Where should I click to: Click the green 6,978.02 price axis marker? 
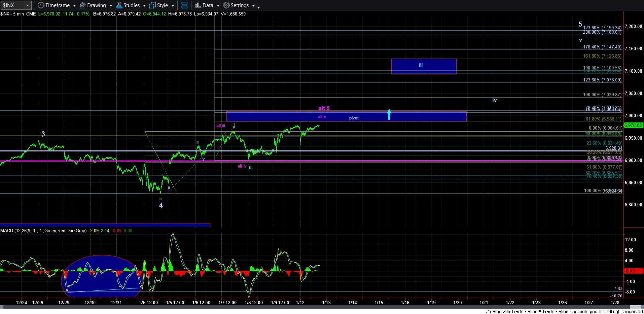click(633, 125)
